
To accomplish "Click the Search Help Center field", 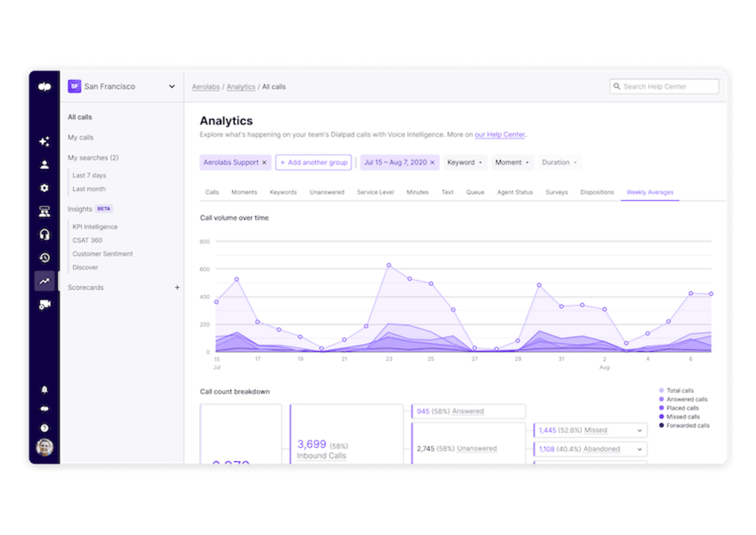I will point(664,86).
